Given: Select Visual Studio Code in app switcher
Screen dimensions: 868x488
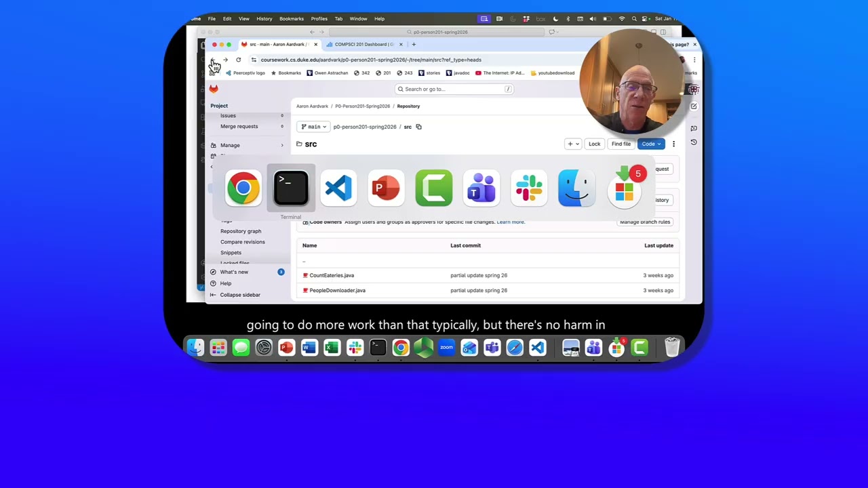Looking at the screenshot, I should (338, 188).
